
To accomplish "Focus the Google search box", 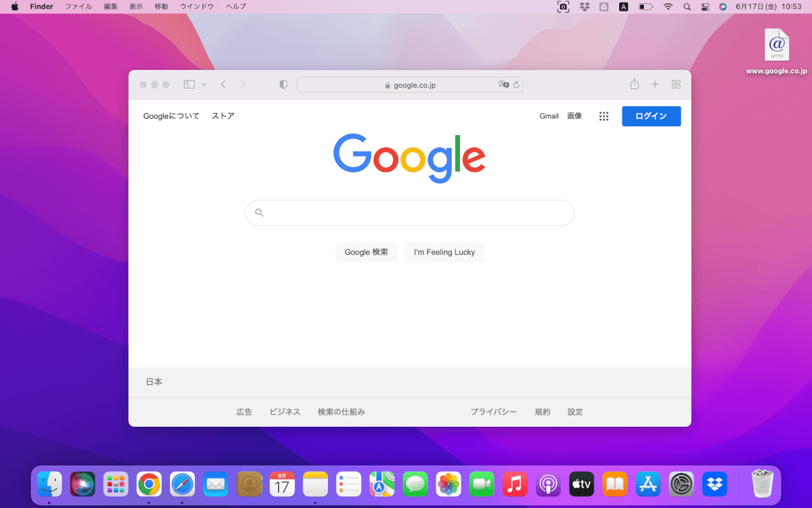I will click(410, 213).
